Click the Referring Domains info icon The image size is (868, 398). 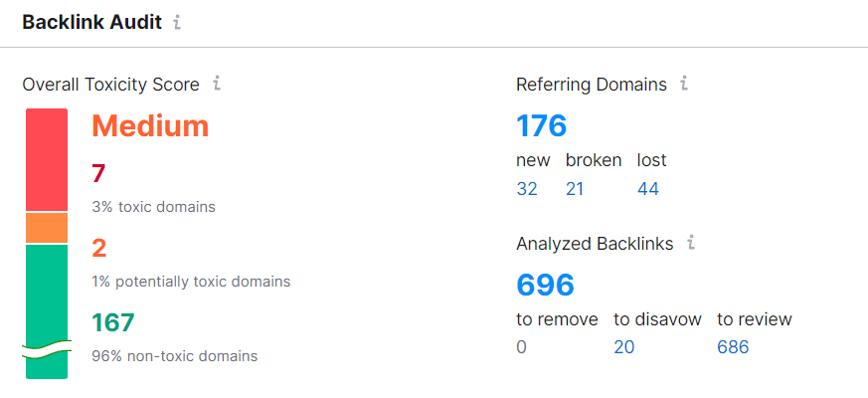coord(684,84)
